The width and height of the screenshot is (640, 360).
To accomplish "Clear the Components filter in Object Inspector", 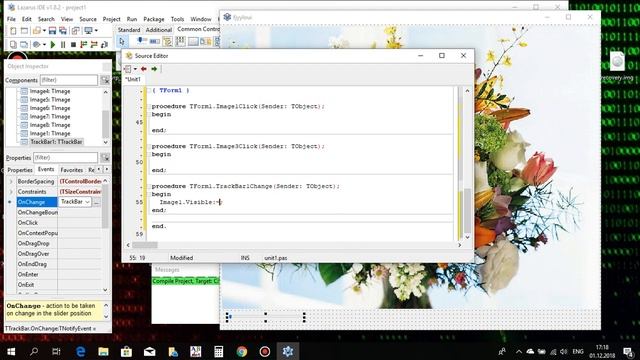I will (x=105, y=80).
